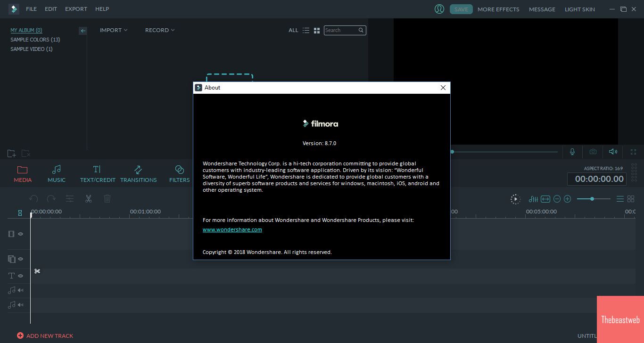Select SAMPLE COLORS (13)

pyautogui.click(x=35, y=40)
